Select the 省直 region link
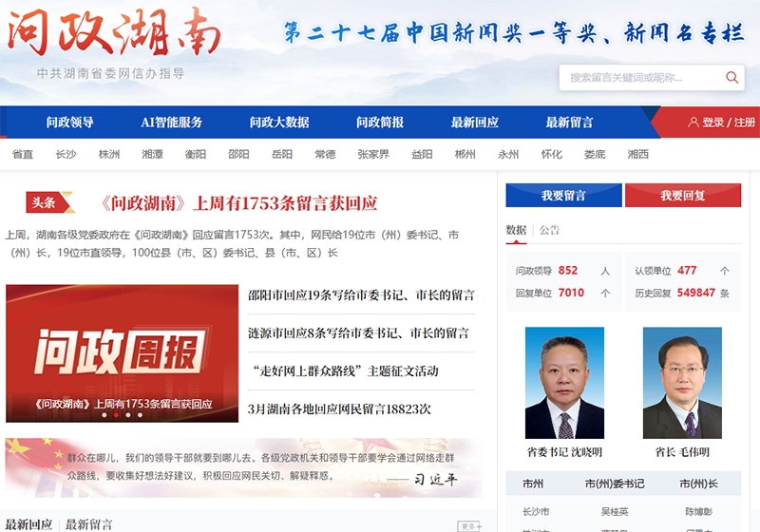This screenshot has height=532, width=760. [23, 154]
